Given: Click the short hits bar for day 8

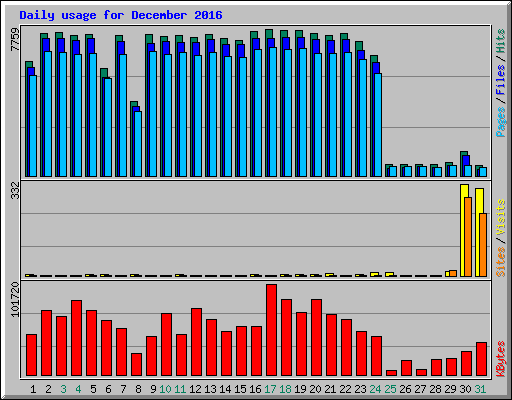Looking at the screenshot, I should click(x=132, y=139).
